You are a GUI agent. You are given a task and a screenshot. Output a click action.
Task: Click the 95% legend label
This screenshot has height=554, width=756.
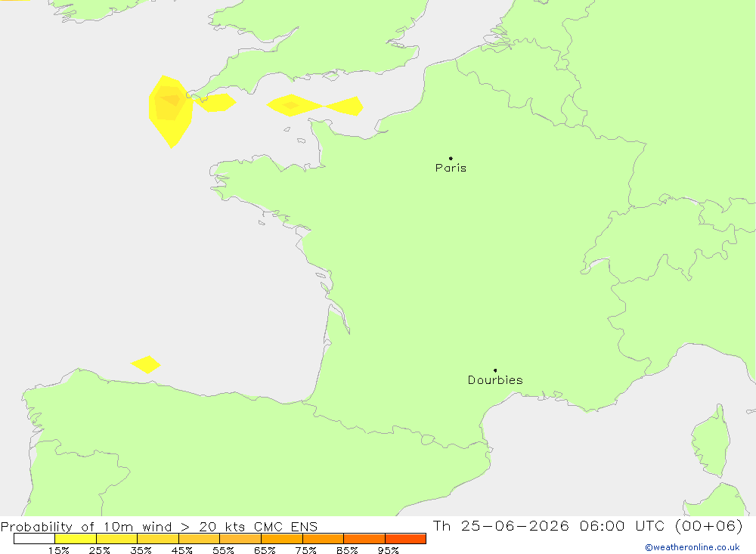pos(388,550)
